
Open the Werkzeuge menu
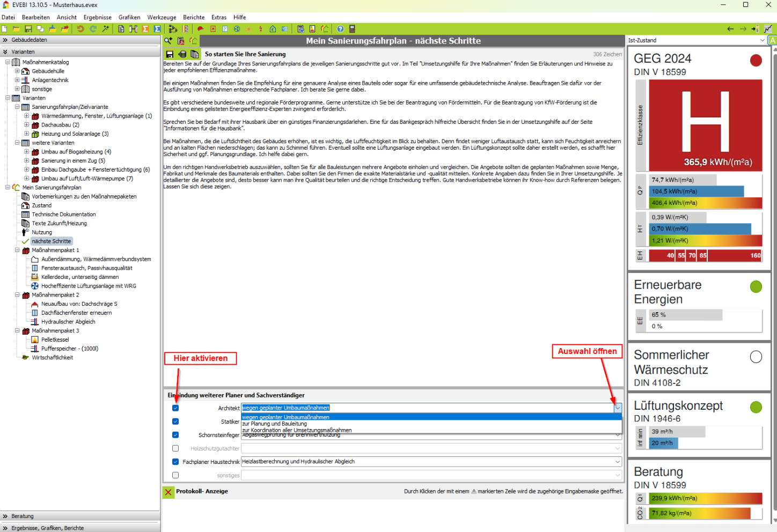pos(162,17)
